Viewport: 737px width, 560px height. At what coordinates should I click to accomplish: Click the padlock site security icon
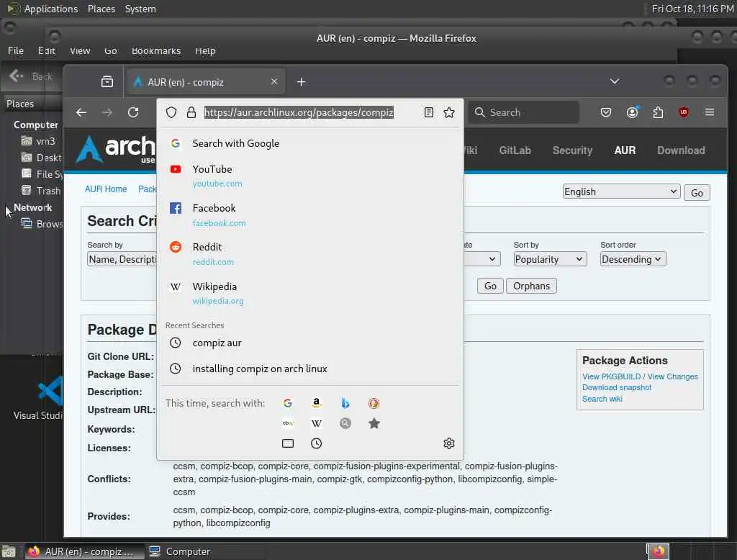click(191, 112)
